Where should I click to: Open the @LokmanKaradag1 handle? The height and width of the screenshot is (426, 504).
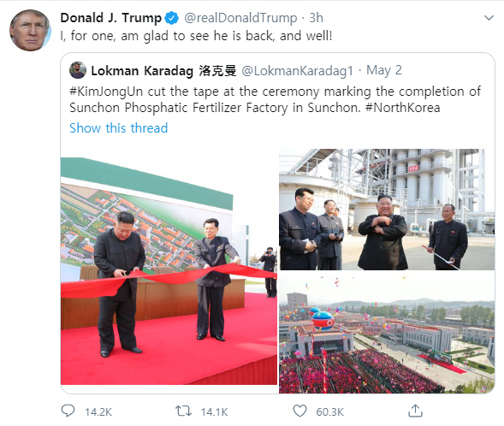coord(297,71)
